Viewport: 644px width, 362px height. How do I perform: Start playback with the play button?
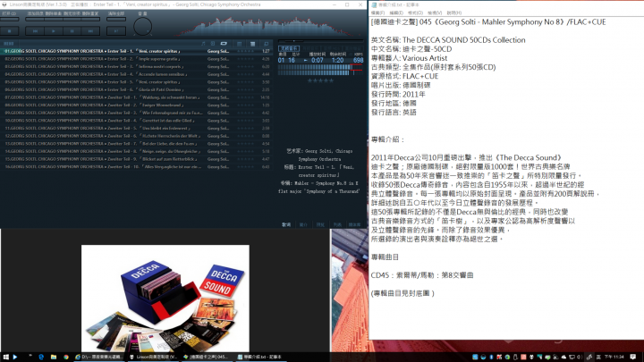[x=54, y=30]
